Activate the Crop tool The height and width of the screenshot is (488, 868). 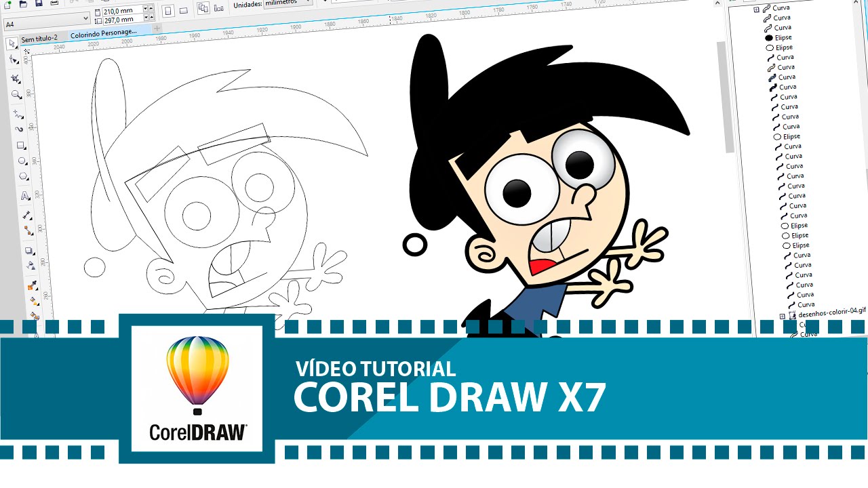(x=16, y=78)
